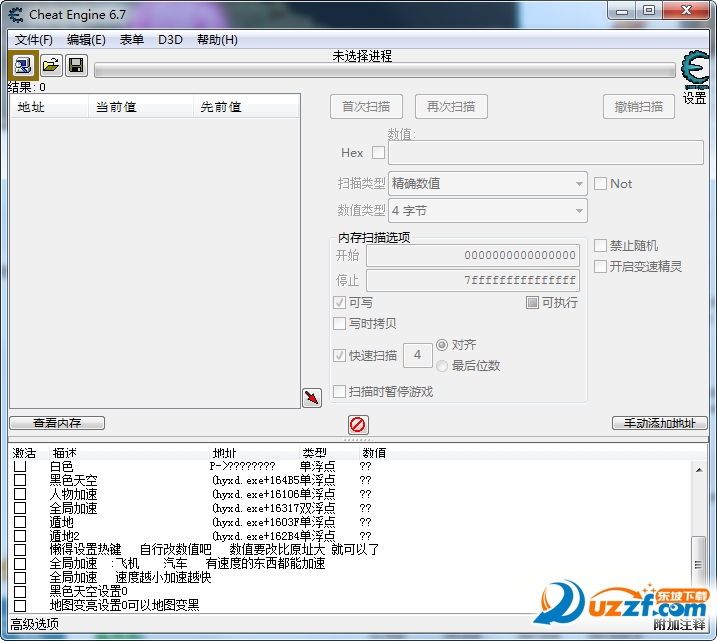Activate the 地图变亮设置0可以地图变黑 checkbox
This screenshot has width=717, height=641.
(20, 606)
